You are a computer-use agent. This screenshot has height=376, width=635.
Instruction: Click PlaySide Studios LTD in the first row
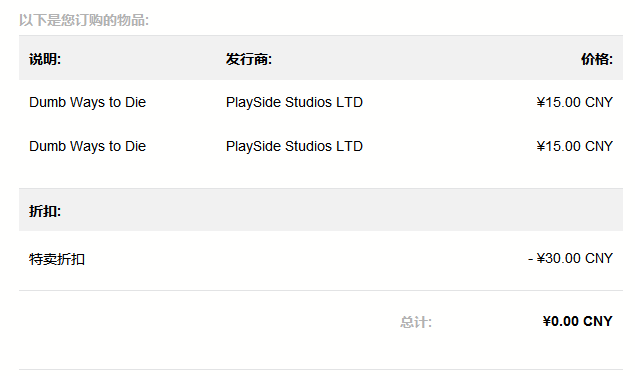[x=294, y=102]
